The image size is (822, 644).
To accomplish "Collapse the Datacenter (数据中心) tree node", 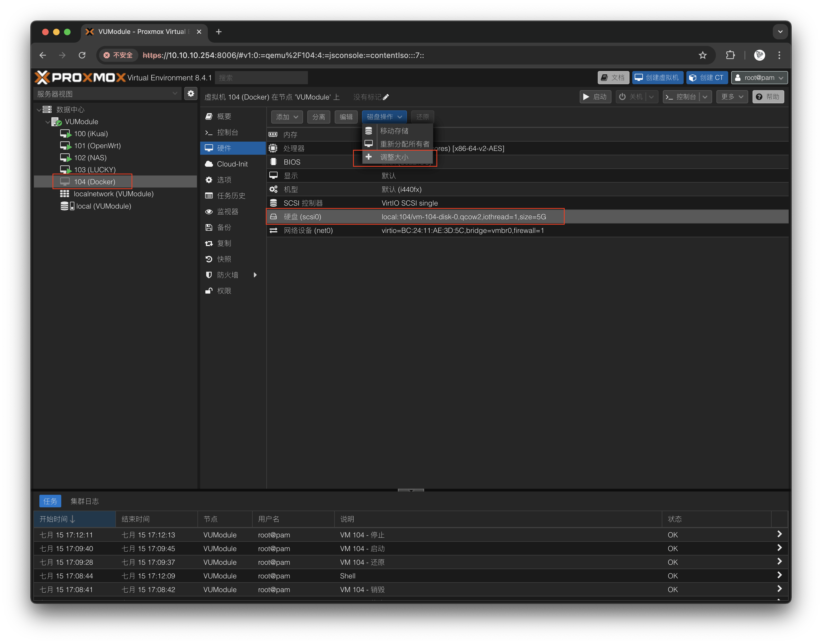I will (x=39, y=110).
